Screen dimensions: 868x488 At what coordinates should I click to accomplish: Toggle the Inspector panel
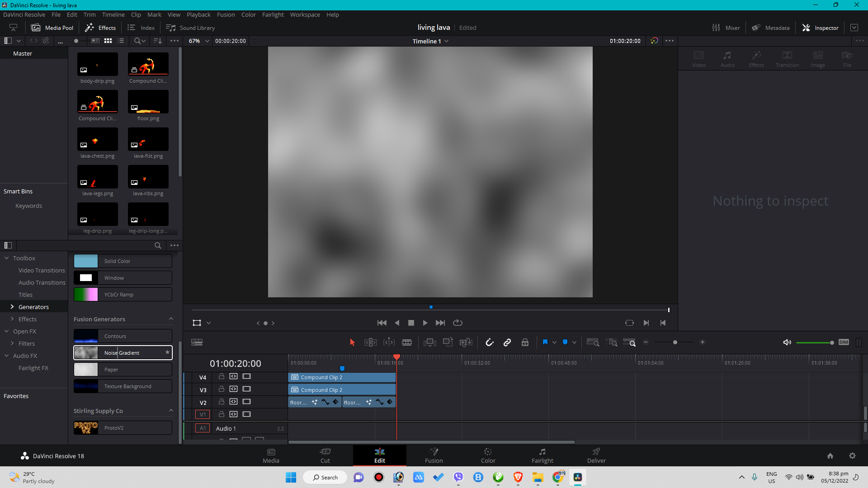[820, 28]
